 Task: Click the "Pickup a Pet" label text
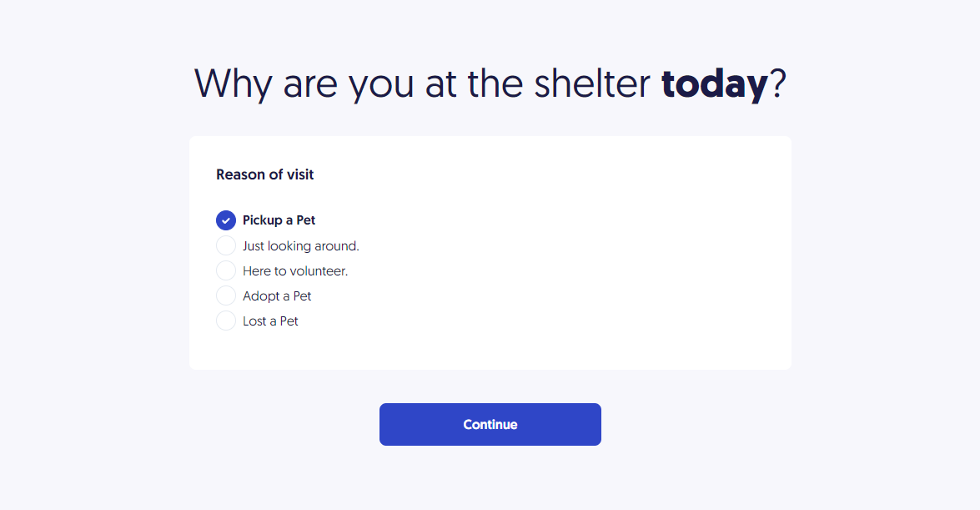pos(279,220)
